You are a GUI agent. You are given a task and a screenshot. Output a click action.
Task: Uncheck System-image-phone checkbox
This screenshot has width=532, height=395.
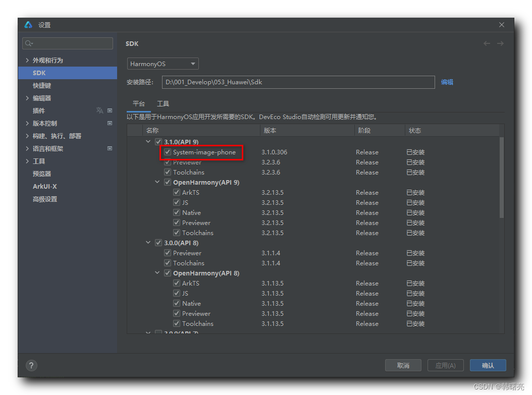(x=168, y=152)
